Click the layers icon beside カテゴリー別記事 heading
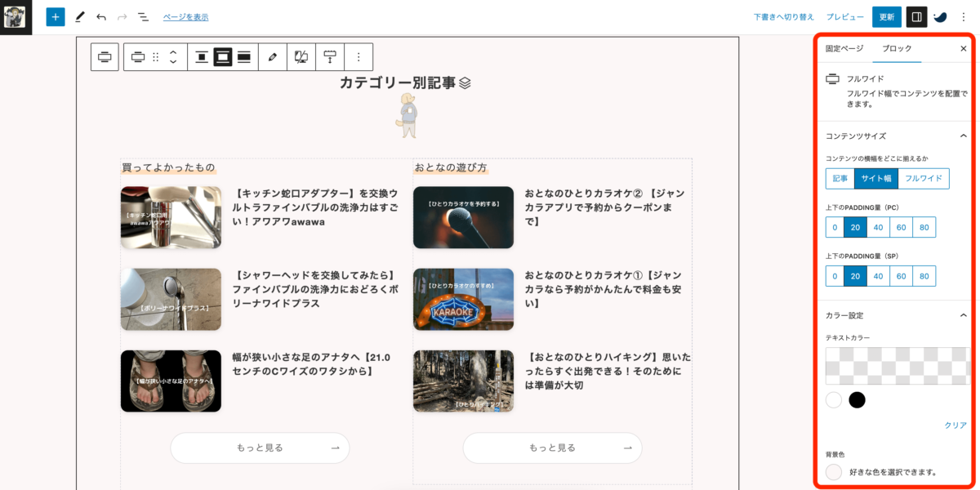This screenshot has height=490, width=980. [x=465, y=82]
